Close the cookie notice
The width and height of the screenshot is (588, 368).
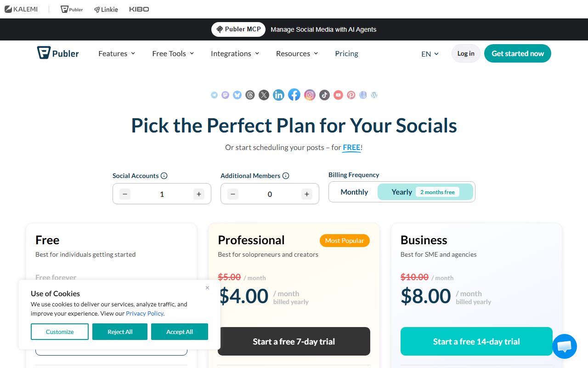click(x=207, y=287)
